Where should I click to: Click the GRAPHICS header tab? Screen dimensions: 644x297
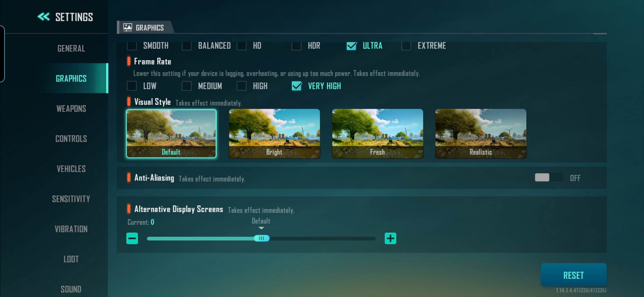(x=146, y=27)
